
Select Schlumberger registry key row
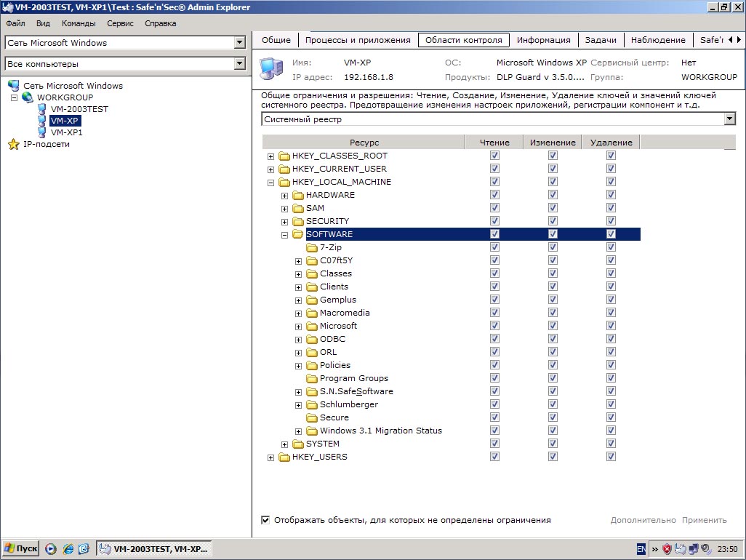(x=349, y=404)
